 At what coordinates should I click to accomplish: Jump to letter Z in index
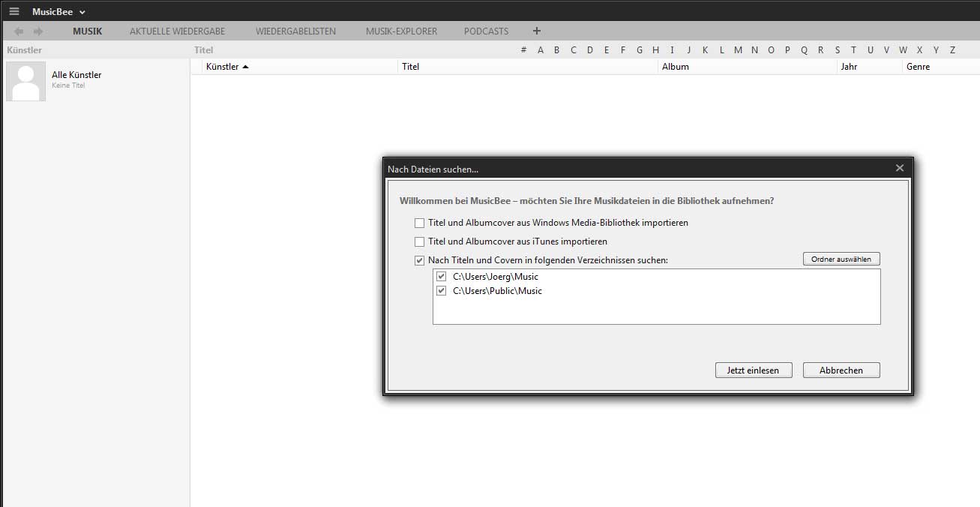point(953,50)
